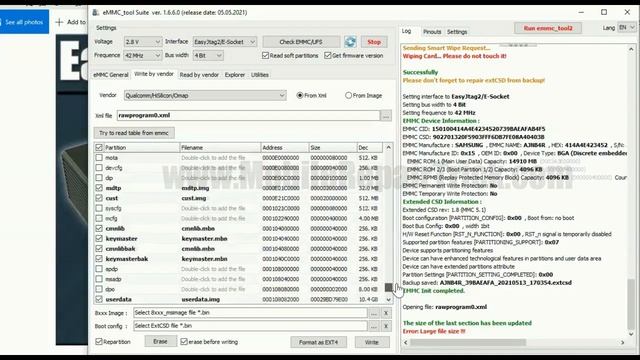Switch to the Read by vendor tab
Image resolution: width=640 pixels, height=360 pixels.
pyautogui.click(x=199, y=75)
